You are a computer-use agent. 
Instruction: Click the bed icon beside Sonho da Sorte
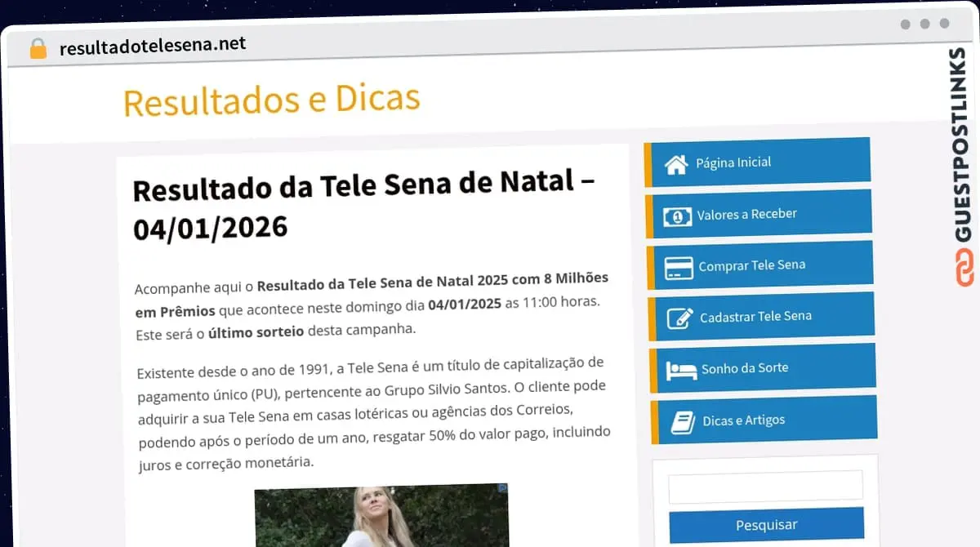pyautogui.click(x=682, y=370)
